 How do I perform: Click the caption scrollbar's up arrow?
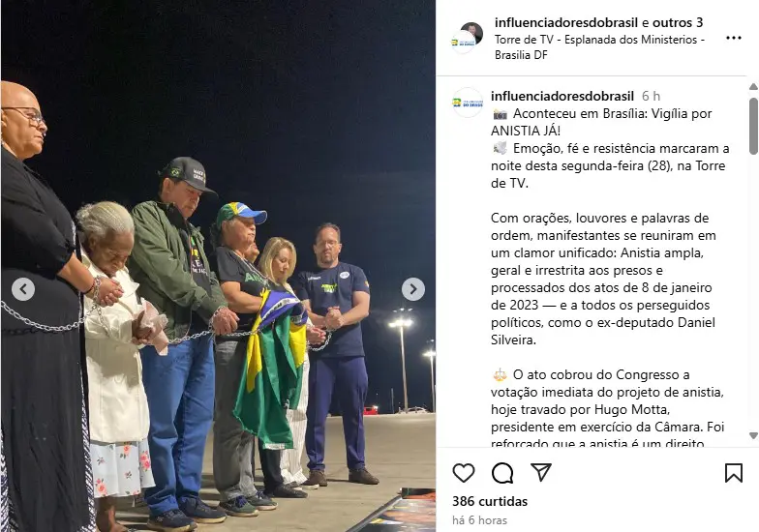(x=753, y=87)
